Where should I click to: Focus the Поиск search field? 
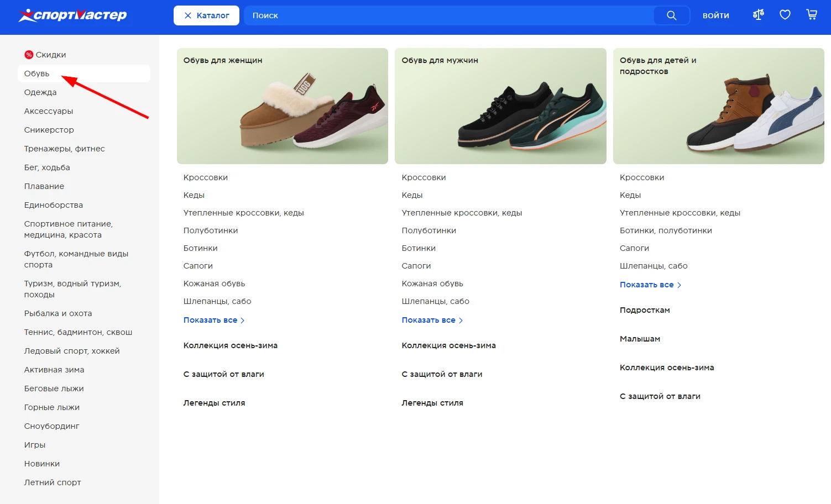click(x=448, y=15)
